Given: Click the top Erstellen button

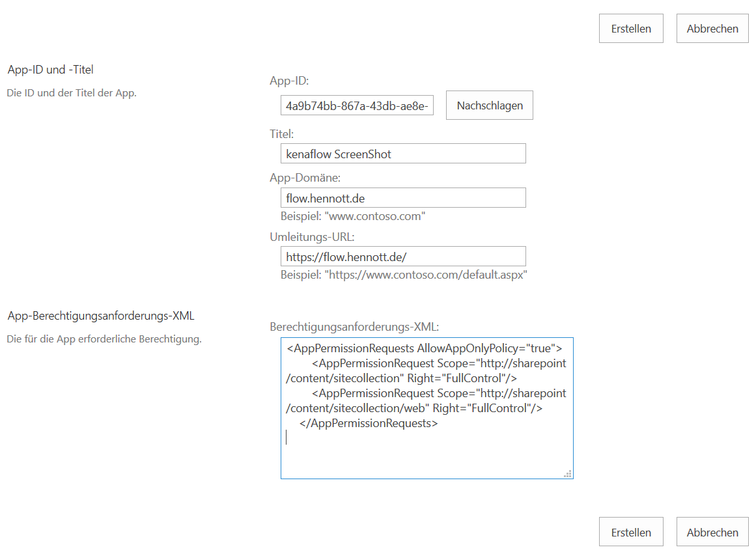Looking at the screenshot, I should coord(631,29).
